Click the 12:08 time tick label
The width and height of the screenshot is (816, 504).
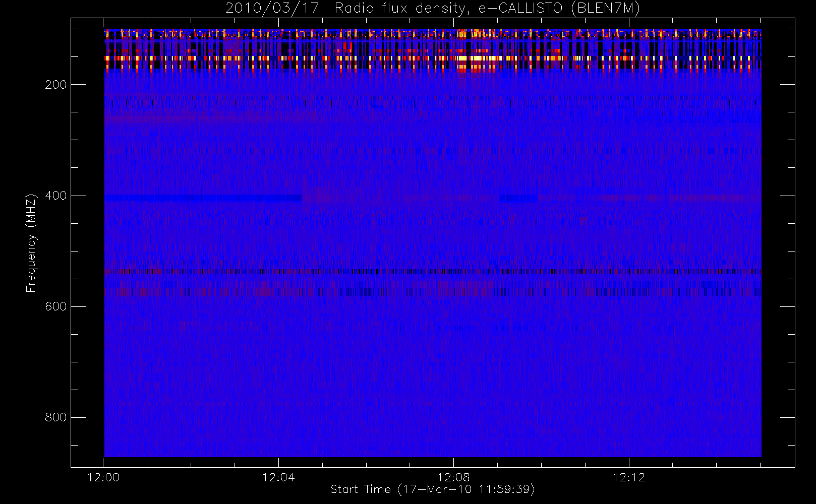pos(453,477)
